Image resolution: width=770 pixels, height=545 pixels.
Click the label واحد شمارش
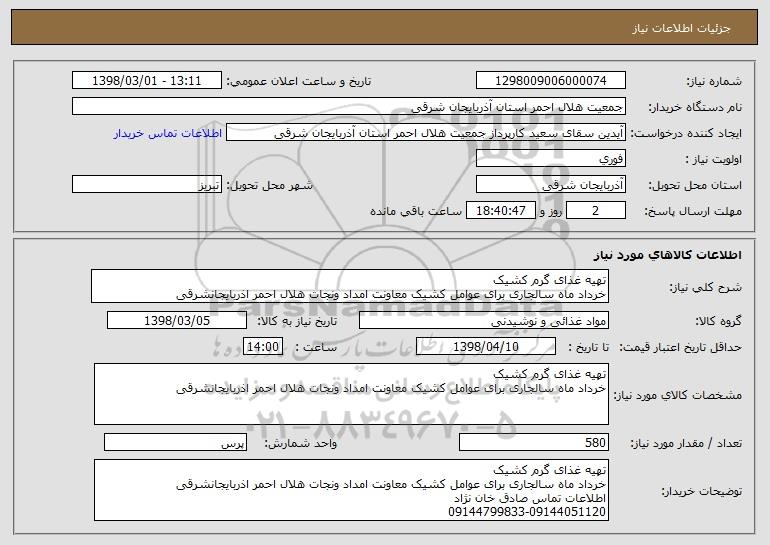click(301, 443)
